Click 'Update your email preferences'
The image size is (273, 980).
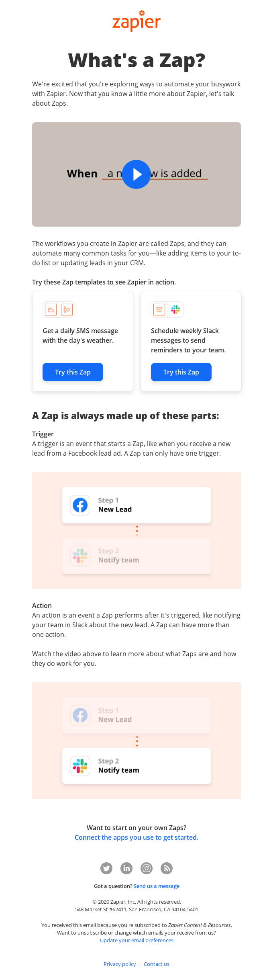136,940
